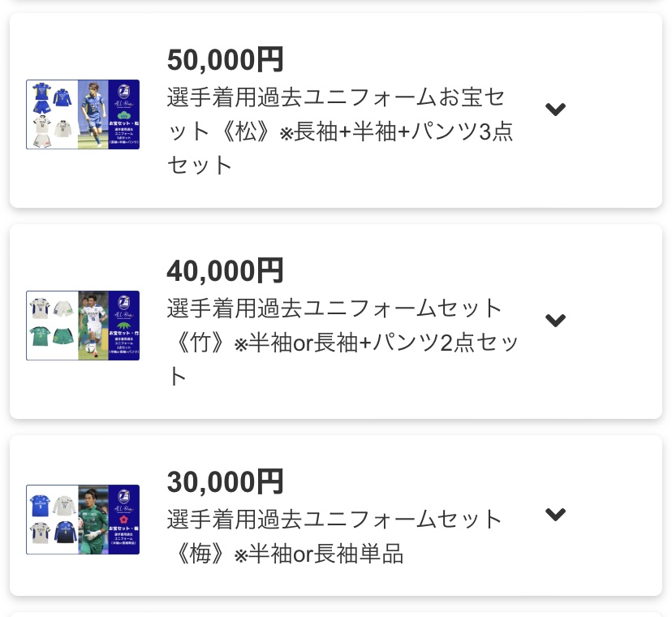672x617 pixels.
Task: Click the blue-kit player photo in 松 thumbnail
Action: coord(93,114)
